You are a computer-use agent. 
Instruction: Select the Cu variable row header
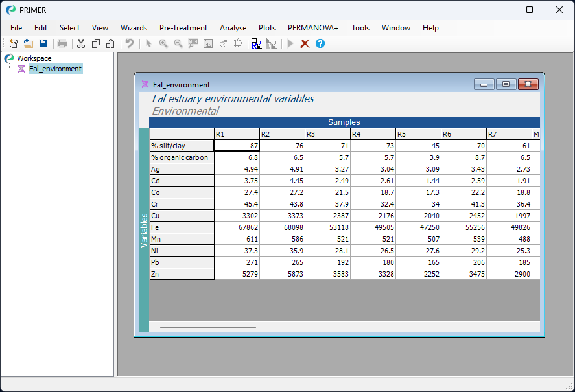(x=182, y=216)
